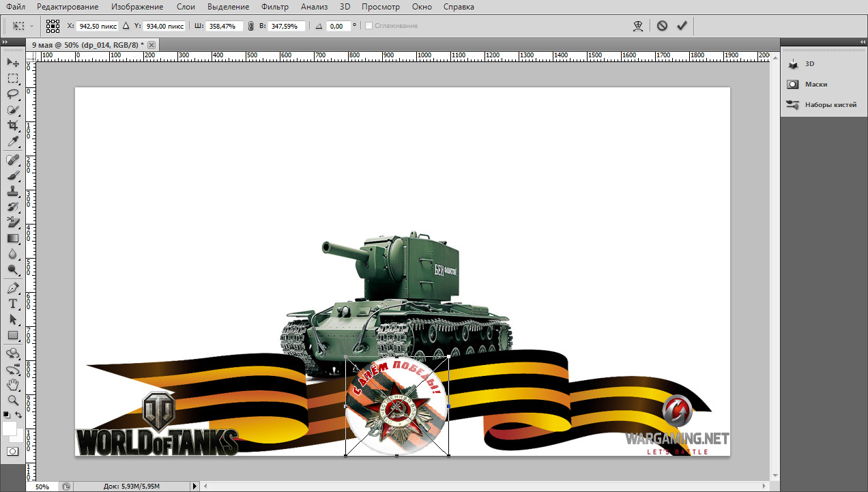This screenshot has height=492, width=868.
Task: Select the Gradient tool
Action: point(12,238)
